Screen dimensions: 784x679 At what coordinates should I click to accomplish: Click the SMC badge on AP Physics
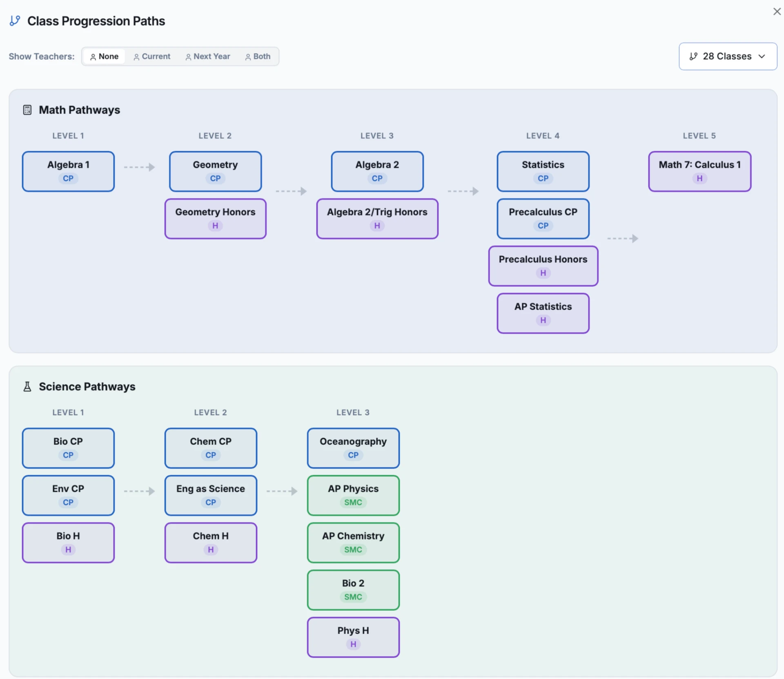[x=353, y=503]
